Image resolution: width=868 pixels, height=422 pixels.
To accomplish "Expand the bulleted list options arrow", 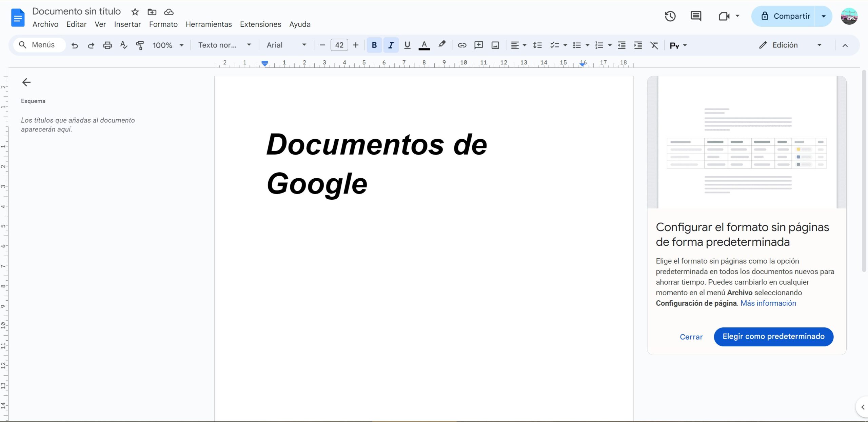I will [x=588, y=45].
